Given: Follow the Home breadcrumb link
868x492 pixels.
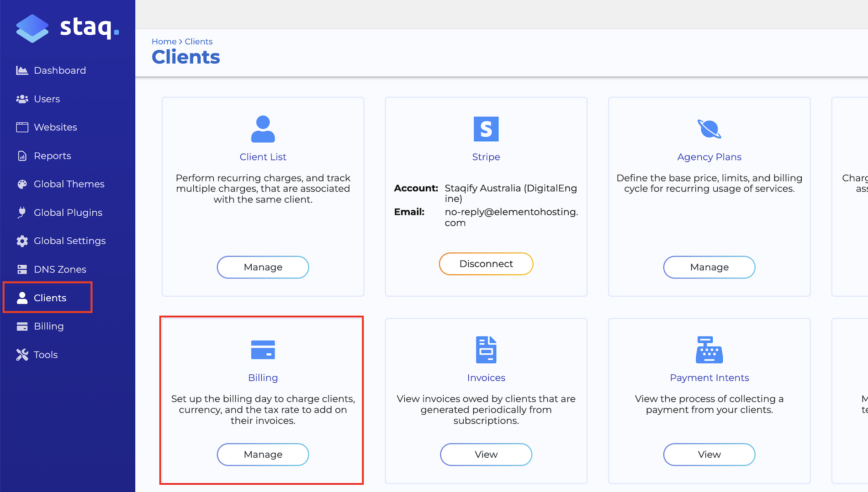Looking at the screenshot, I should point(164,42).
